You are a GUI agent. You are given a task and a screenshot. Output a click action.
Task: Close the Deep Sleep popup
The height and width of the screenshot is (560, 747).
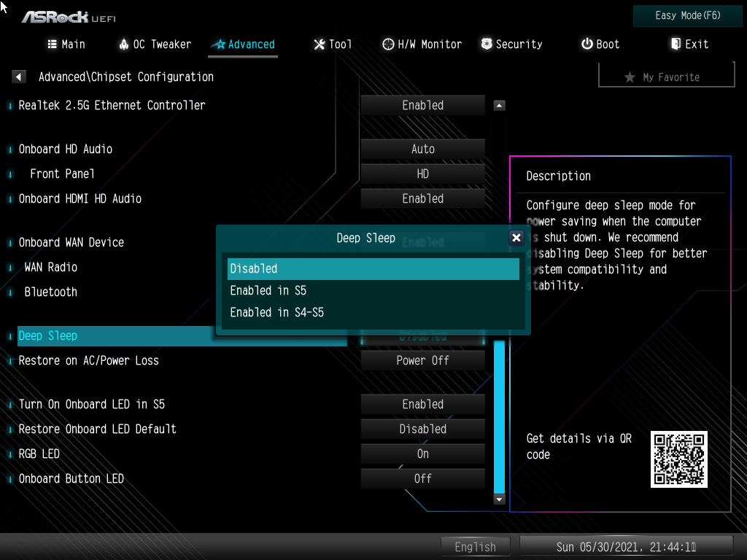(x=516, y=238)
